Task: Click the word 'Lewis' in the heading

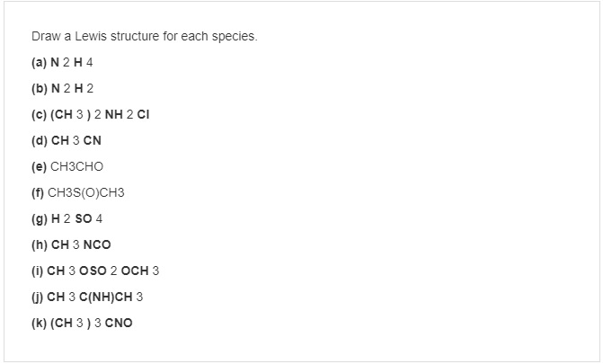Action: coord(91,36)
